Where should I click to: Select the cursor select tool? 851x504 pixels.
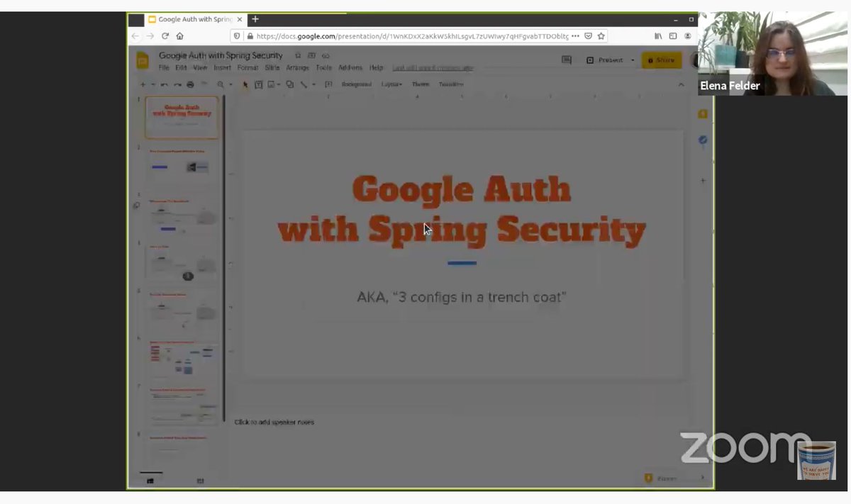click(246, 84)
